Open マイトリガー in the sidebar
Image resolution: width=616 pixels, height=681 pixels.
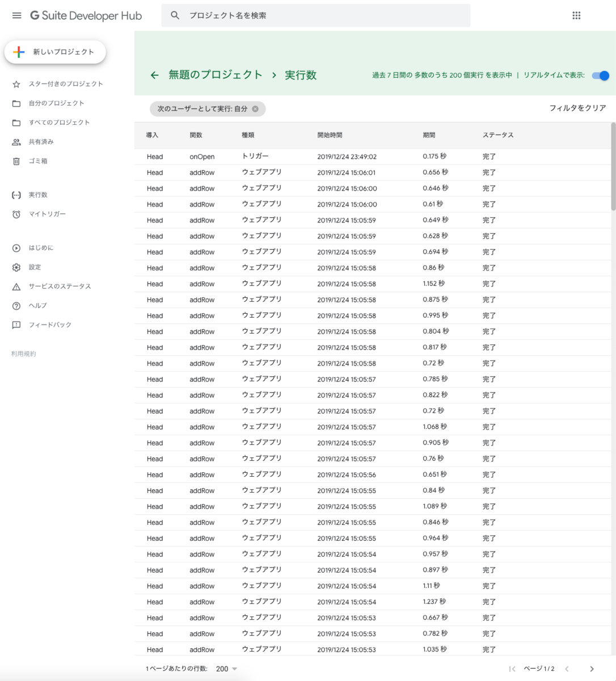click(x=47, y=214)
